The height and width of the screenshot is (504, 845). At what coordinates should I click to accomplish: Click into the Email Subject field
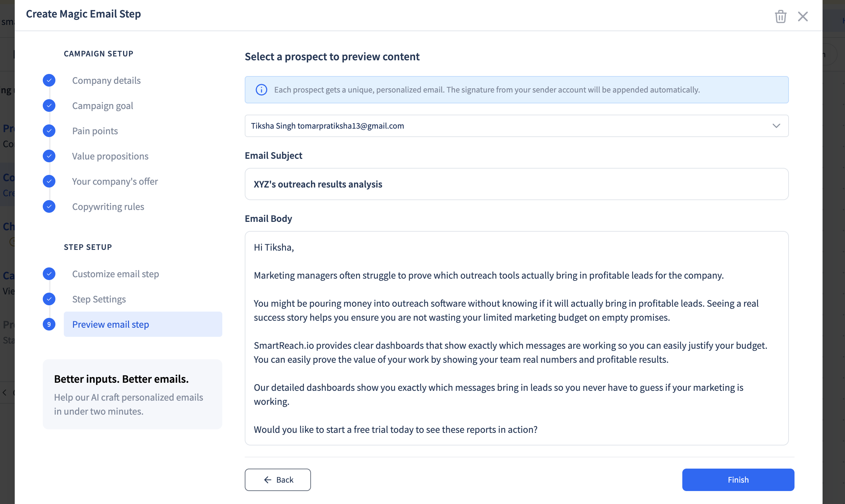click(x=516, y=184)
